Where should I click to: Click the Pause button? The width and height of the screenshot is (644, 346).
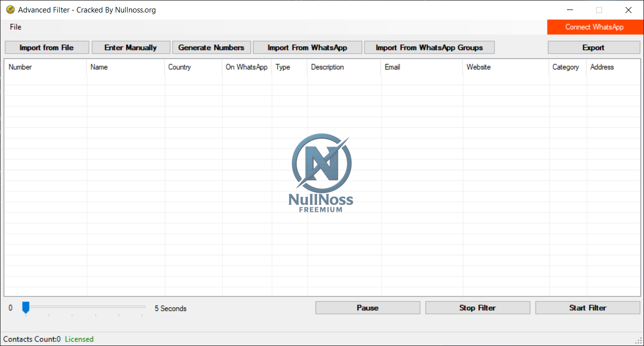[367, 308]
